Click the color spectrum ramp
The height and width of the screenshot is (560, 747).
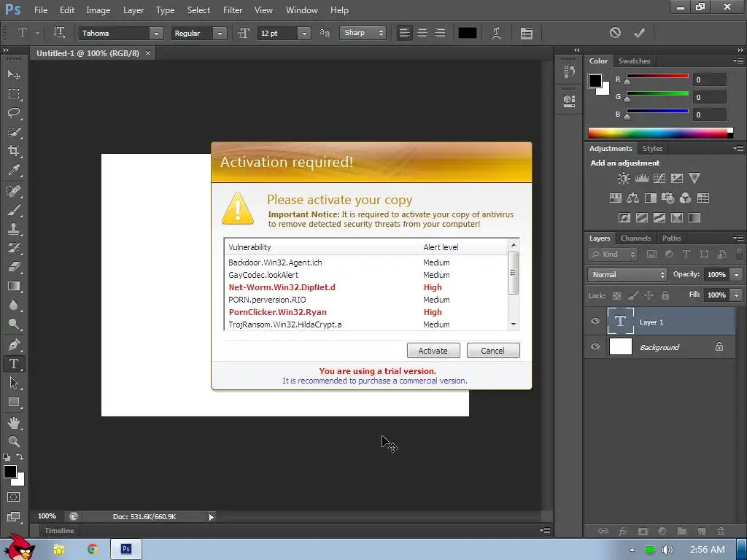[660, 133]
